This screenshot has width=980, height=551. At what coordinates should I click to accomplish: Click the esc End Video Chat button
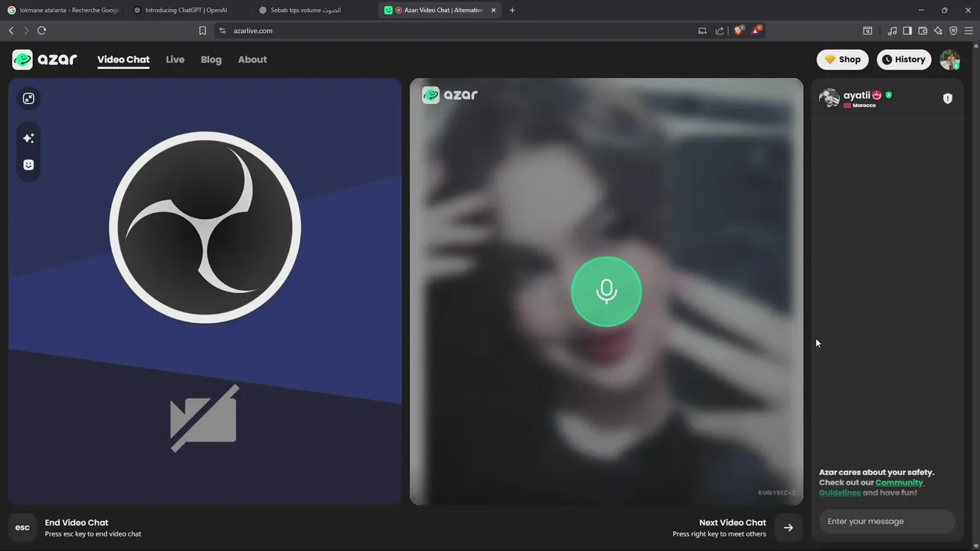(x=22, y=527)
